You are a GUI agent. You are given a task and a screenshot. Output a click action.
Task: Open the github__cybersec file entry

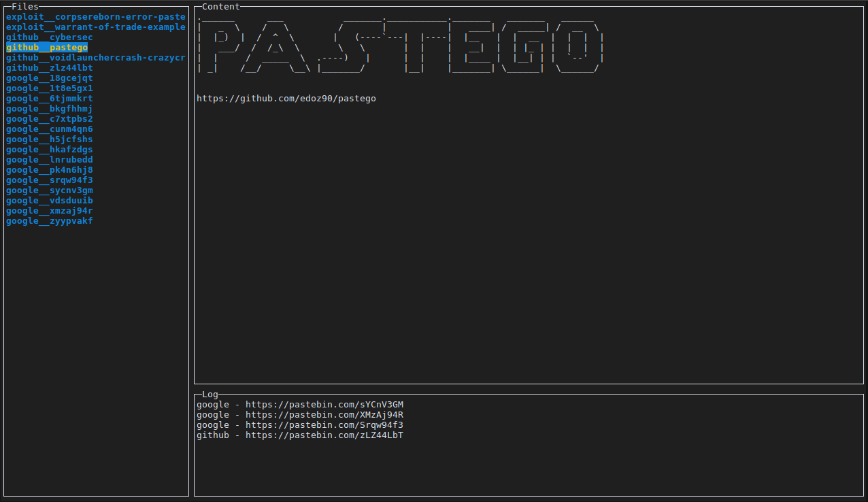pos(50,37)
